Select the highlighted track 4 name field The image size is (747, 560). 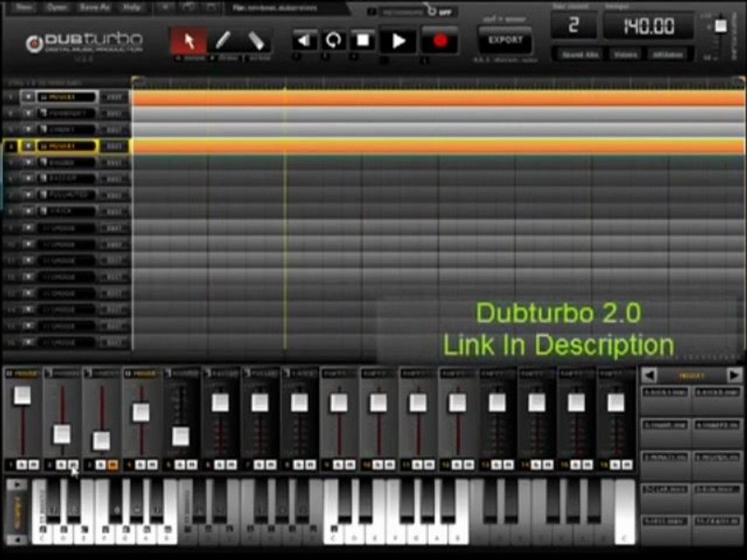tap(67, 146)
